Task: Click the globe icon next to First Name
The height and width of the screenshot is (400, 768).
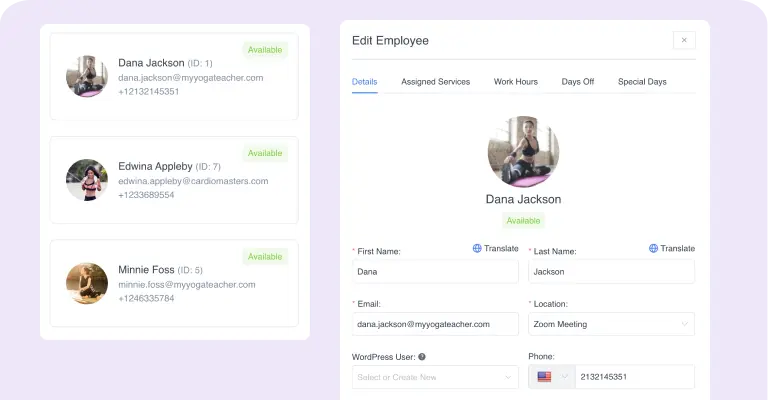Action: [477, 248]
